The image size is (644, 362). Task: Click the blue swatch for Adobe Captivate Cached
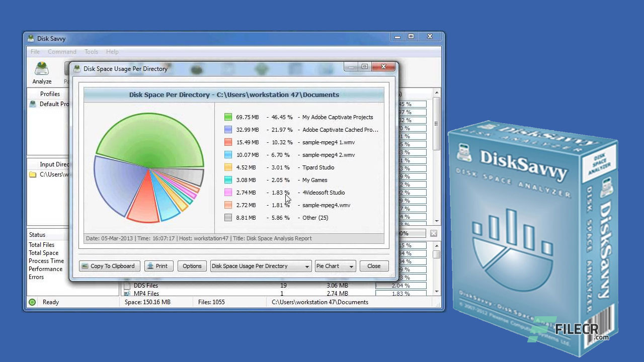(228, 130)
